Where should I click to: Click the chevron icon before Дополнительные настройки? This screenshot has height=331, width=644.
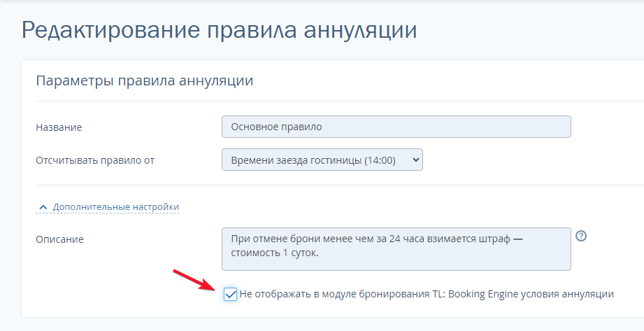pos(43,207)
